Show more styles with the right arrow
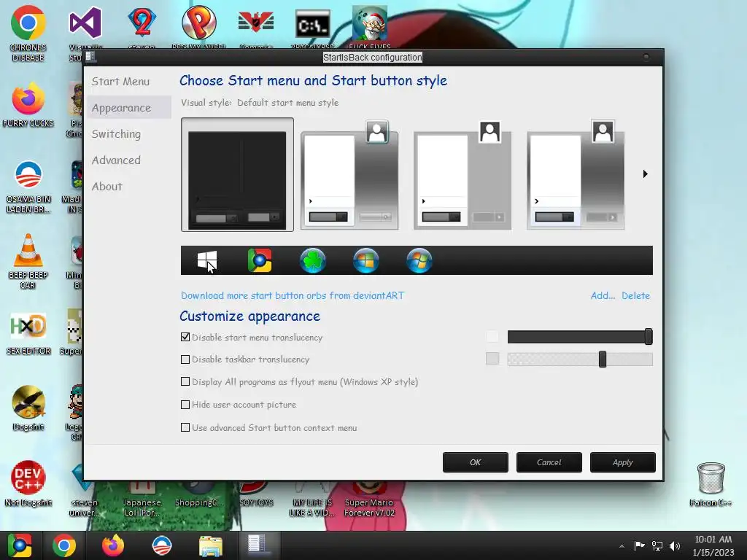Screen dimensions: 747x560 645,174
